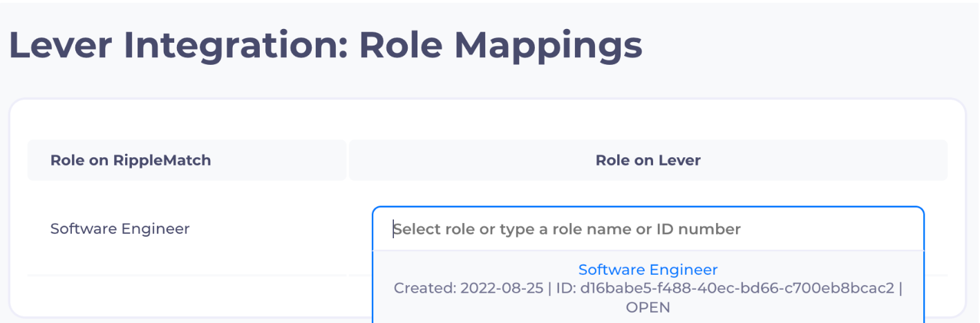Click the 'OPEN' status text in option

coord(648,307)
